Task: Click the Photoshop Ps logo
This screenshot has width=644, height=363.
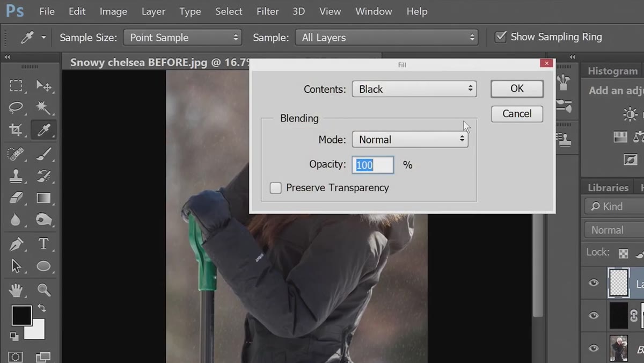Action: (14, 11)
